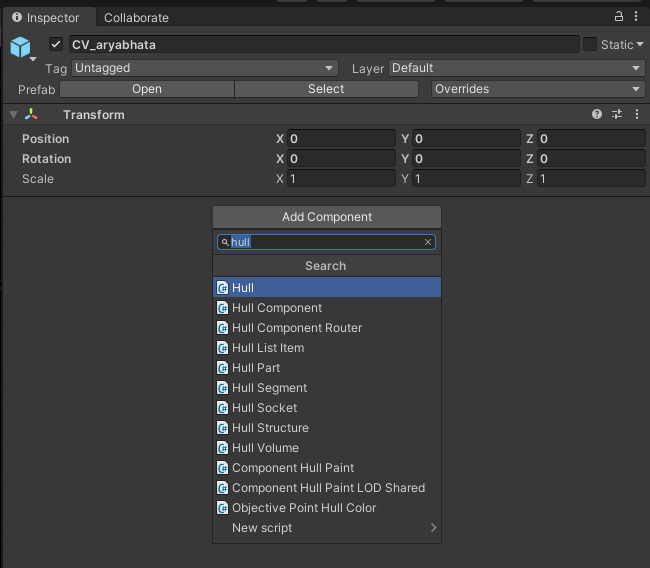Select Hull Component Router from results
This screenshot has width=650, height=568.
[x=297, y=328]
